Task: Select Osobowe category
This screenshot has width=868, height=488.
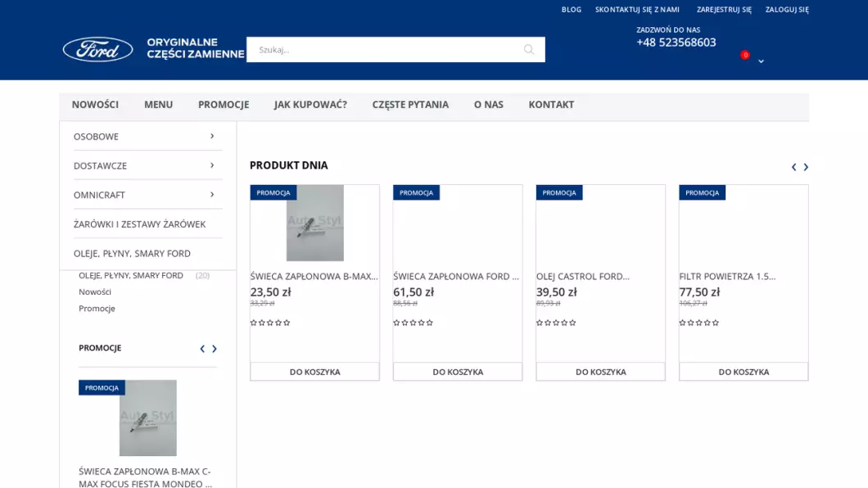Action: coord(96,137)
